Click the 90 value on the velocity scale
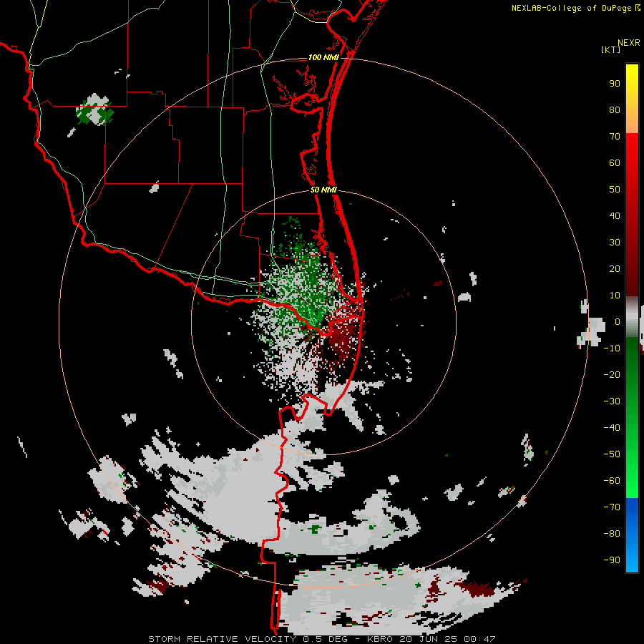This screenshot has height=644, width=644. pos(615,84)
